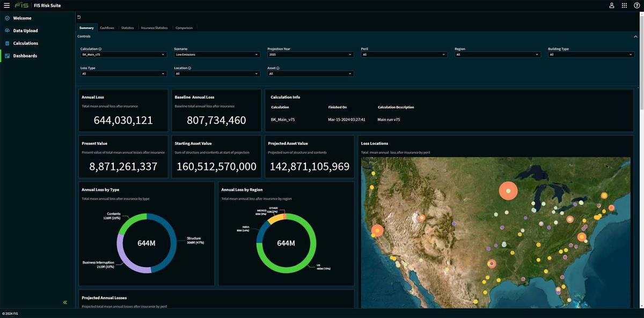Click the user profile icon
Screen dimensions: 644x318
612,5
